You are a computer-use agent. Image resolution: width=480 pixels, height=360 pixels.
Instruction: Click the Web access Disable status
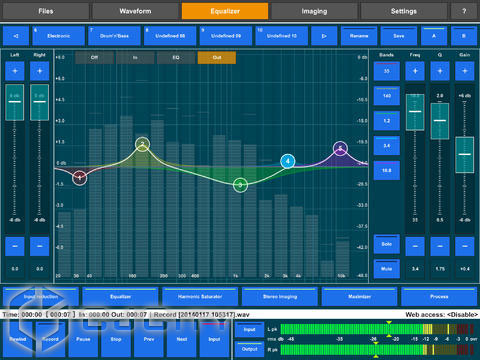pos(442,314)
